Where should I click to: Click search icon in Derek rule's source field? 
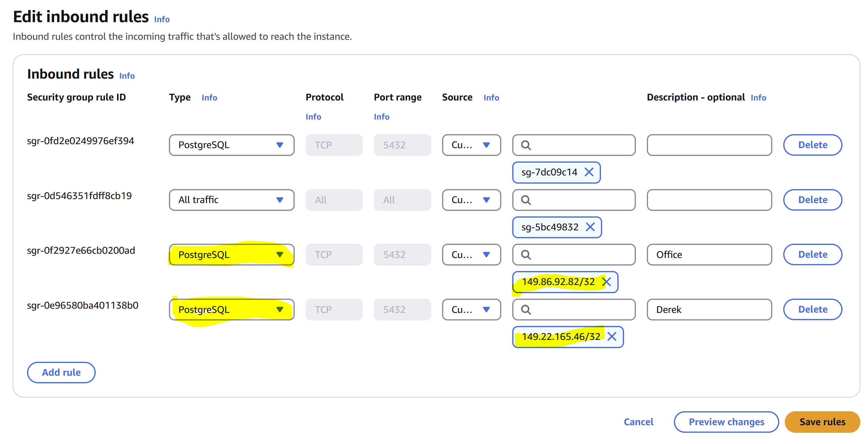pos(526,310)
